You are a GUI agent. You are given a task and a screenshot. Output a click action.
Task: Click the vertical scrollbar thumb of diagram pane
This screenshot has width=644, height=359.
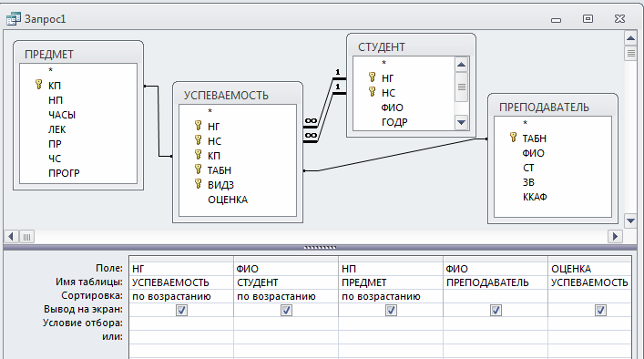(630, 54)
